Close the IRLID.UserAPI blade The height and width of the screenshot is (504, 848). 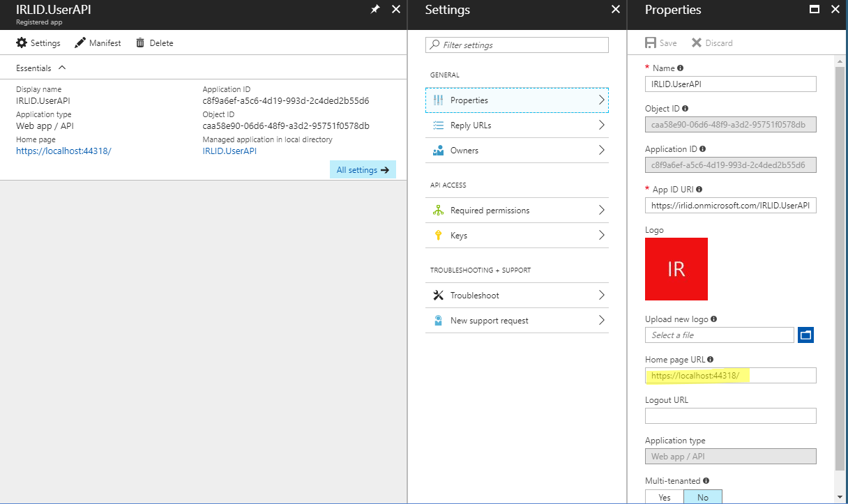coord(396,10)
